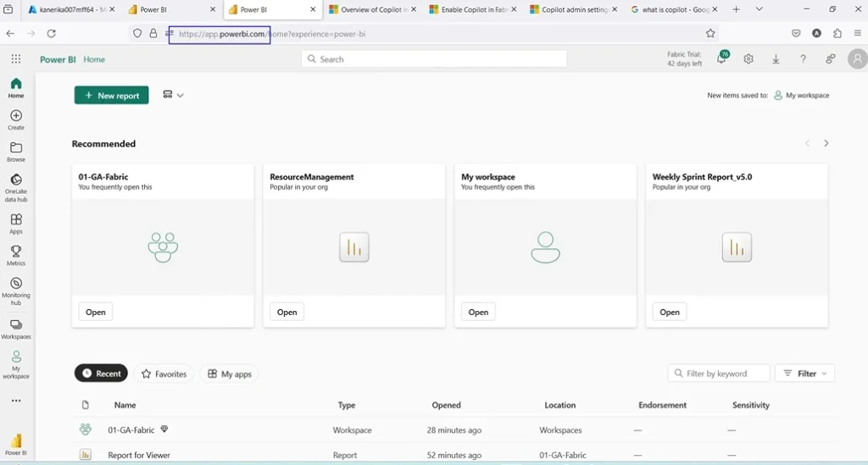
Task: Click the New report button
Action: click(x=111, y=95)
